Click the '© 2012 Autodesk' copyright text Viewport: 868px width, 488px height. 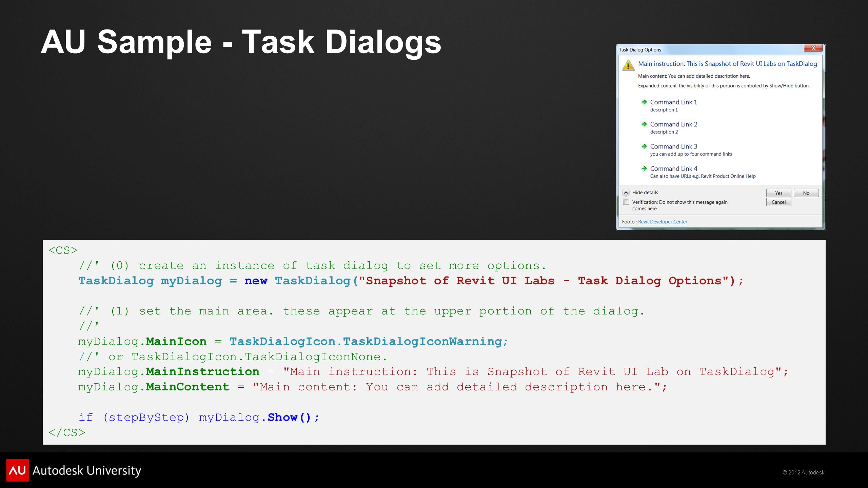(803, 472)
